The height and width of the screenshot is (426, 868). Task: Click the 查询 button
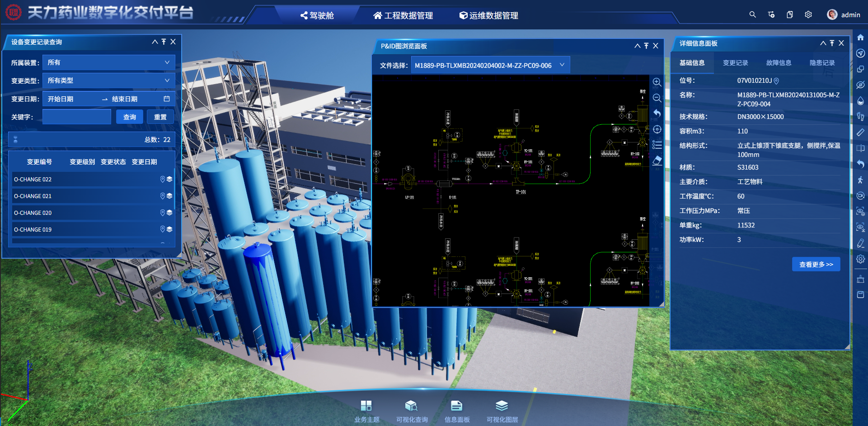pos(130,117)
